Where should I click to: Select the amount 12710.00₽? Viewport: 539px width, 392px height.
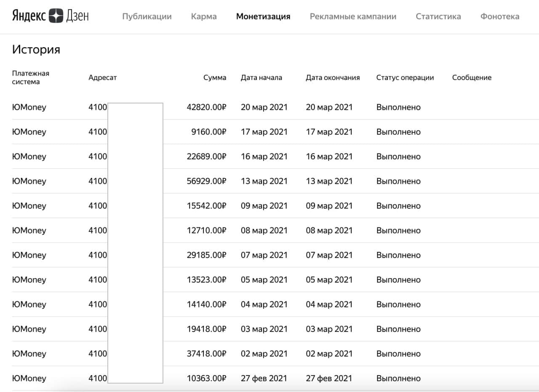[x=206, y=230]
